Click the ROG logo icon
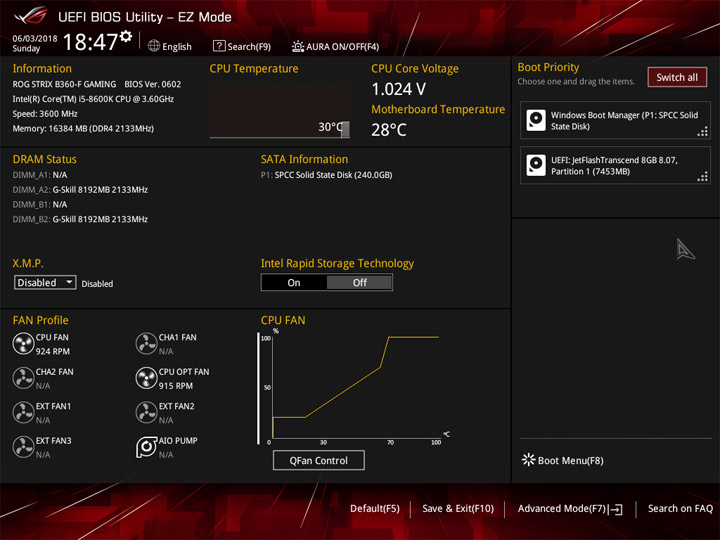Image resolution: width=720 pixels, height=540 pixels. coord(30,17)
